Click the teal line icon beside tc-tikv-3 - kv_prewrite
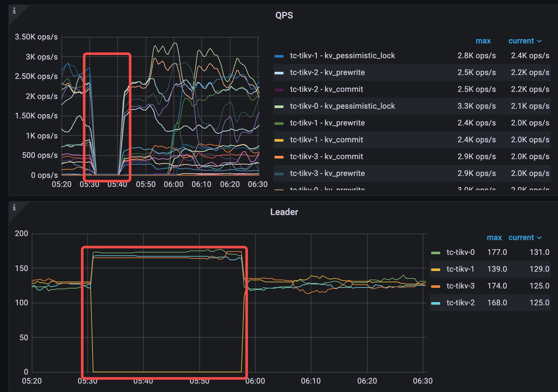 (279, 173)
